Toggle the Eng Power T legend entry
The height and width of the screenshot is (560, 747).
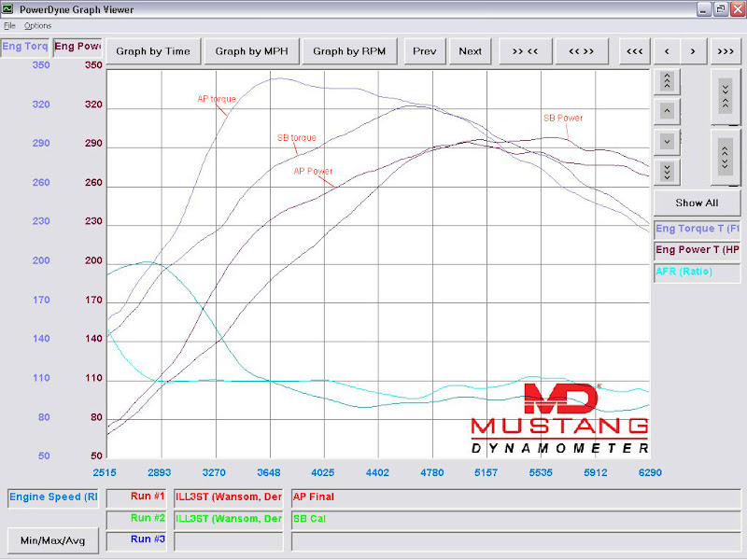(697, 249)
